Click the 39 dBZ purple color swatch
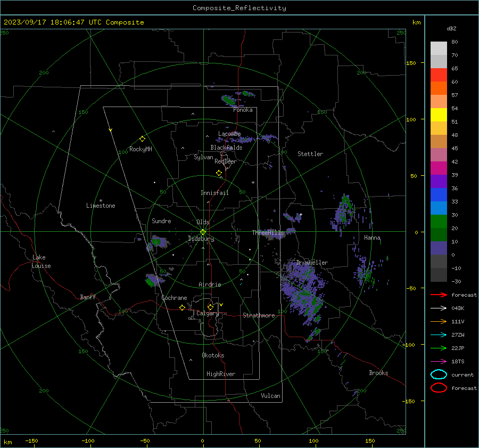The height and width of the screenshot is (448, 479). pyautogui.click(x=439, y=181)
